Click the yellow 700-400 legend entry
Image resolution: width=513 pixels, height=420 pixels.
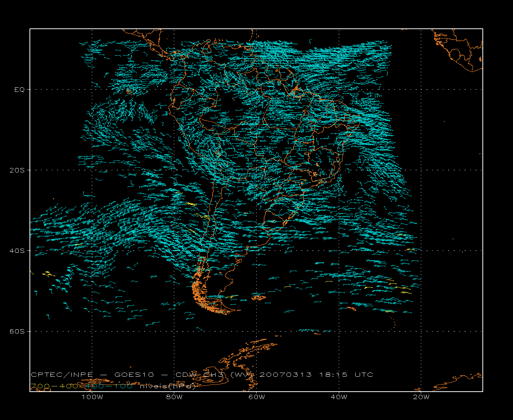(54, 386)
